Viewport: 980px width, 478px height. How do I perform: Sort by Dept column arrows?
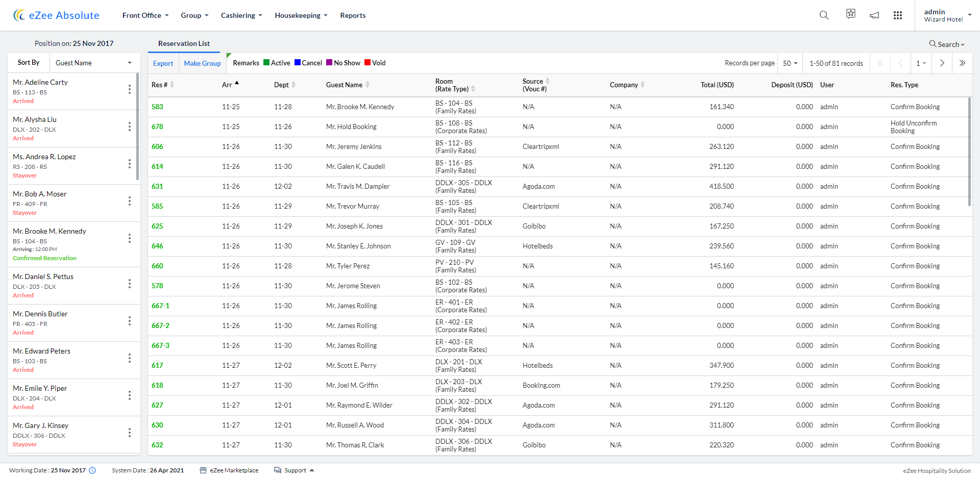click(x=293, y=85)
